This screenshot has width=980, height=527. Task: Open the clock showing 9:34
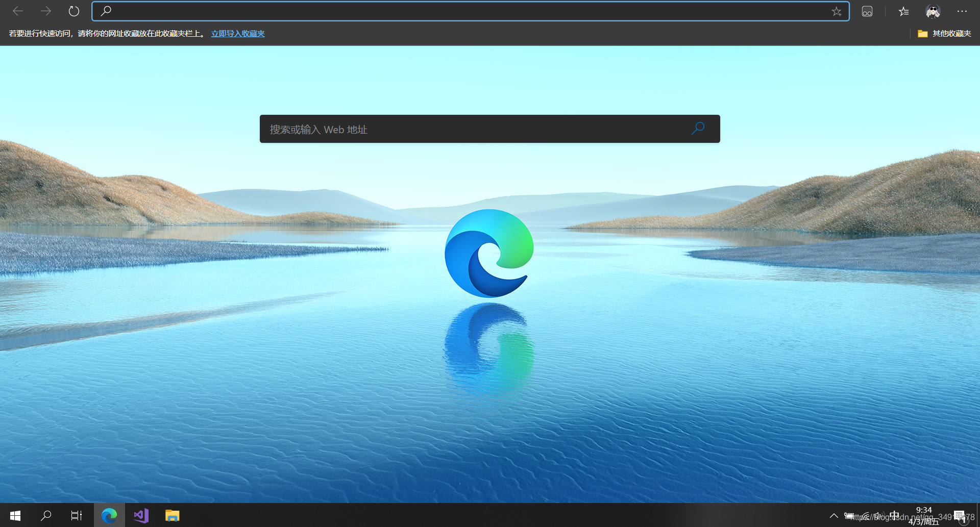click(924, 516)
